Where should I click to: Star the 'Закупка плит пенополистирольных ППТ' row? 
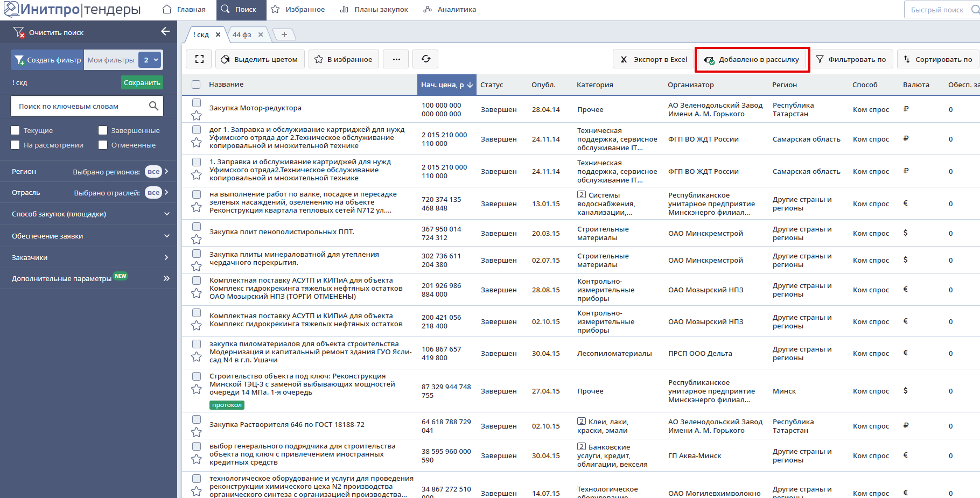coord(197,239)
